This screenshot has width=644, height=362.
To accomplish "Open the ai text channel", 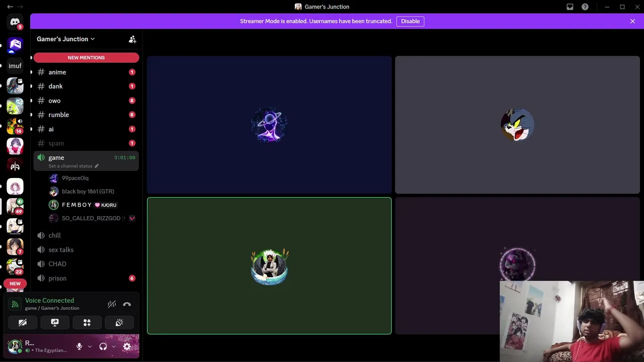I will (86, 129).
